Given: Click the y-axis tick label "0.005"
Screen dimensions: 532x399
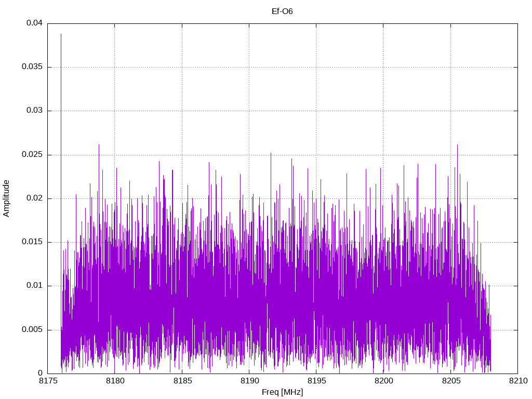Looking at the screenshot, I should point(32,330).
